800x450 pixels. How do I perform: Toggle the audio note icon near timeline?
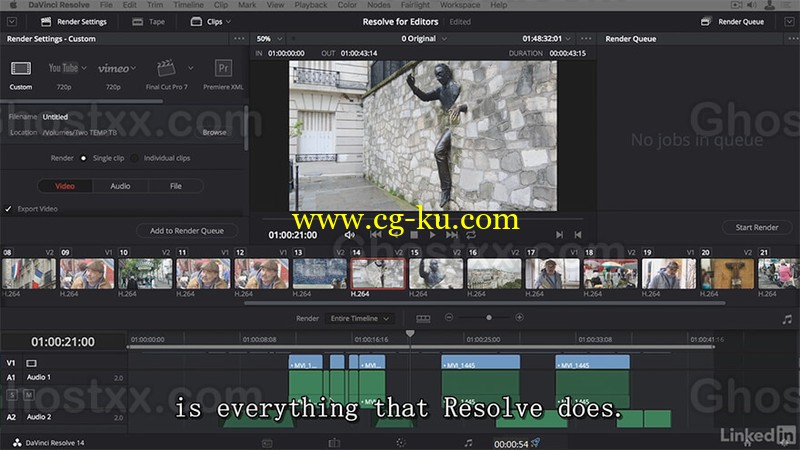[787, 319]
